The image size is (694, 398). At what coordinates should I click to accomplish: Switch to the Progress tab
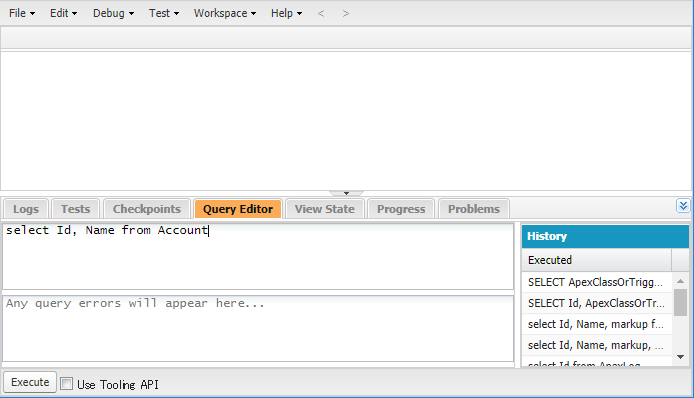tap(401, 209)
